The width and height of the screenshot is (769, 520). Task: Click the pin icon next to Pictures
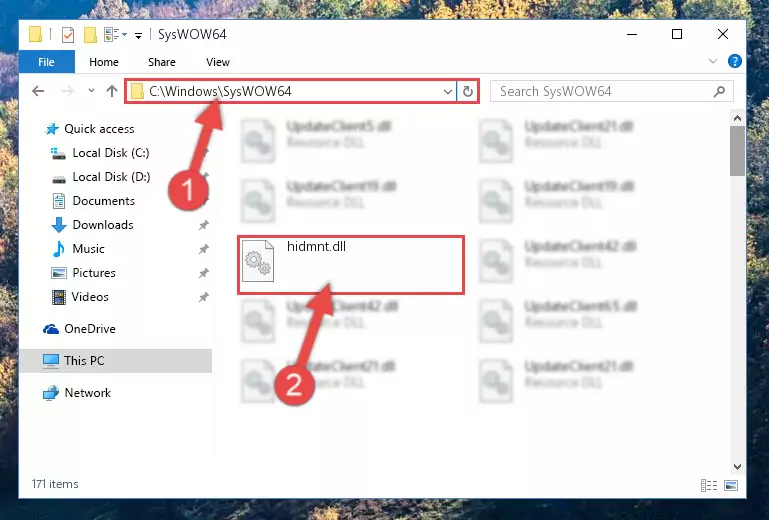tap(204, 273)
